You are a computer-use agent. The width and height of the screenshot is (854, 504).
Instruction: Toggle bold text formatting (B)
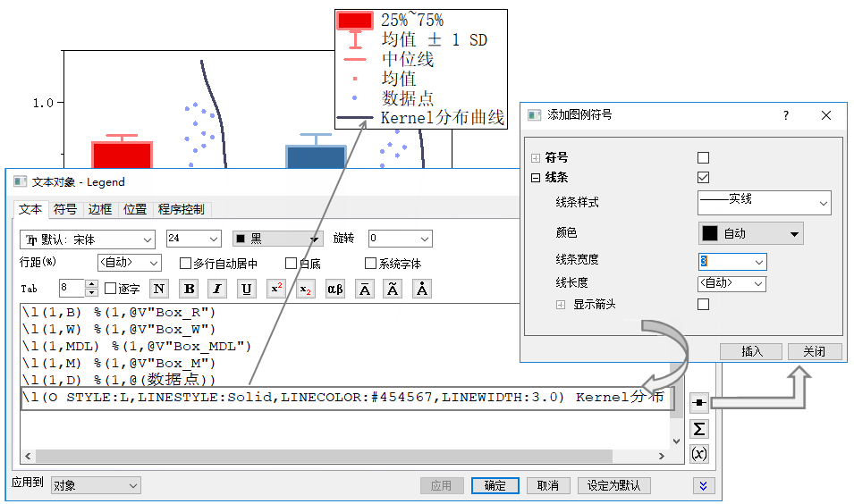click(189, 289)
